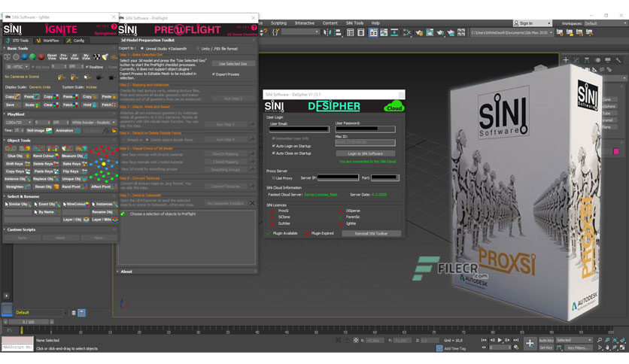This screenshot has height=364, width=629.
Task: Click the red sphere icon in Basic Tools
Action: (x=41, y=57)
